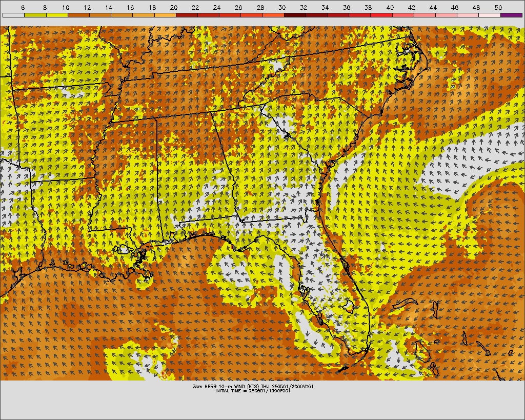Select the maroon swatch between 32 and 34
The height and width of the screenshot is (420, 525).
point(316,15)
